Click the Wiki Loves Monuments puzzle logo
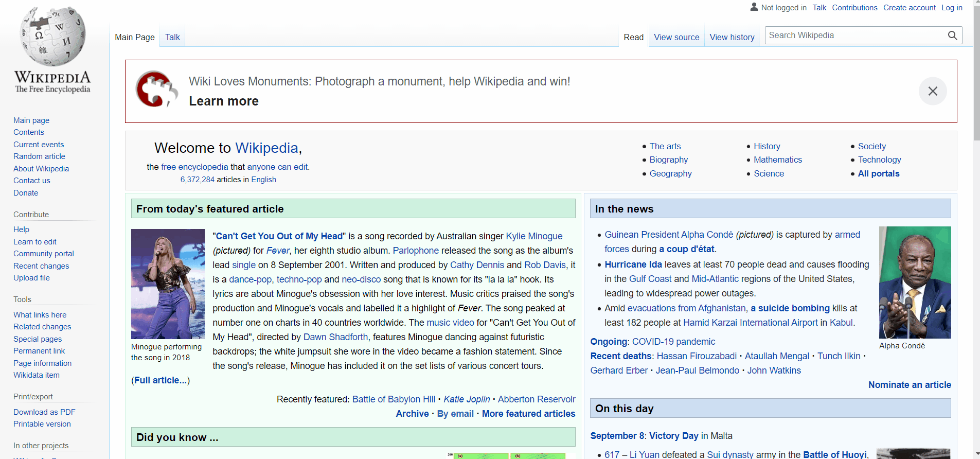Screen dimensions: 980x459 [x=156, y=89]
